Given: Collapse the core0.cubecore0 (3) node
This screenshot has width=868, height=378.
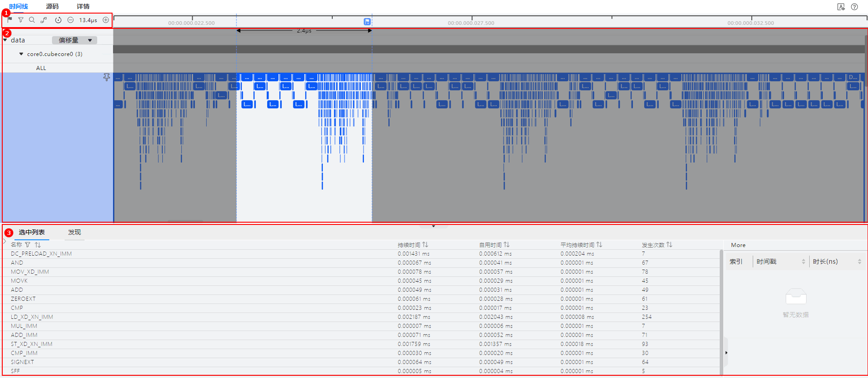Looking at the screenshot, I should (x=21, y=54).
